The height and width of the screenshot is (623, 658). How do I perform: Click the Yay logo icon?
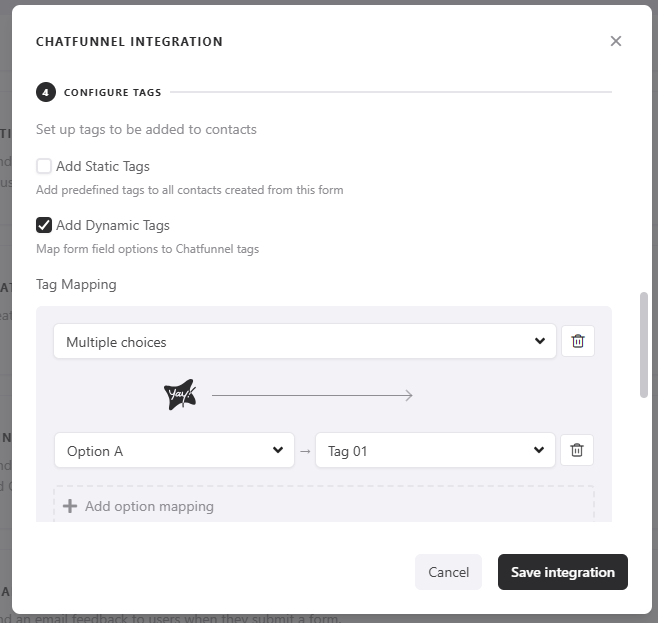(x=180, y=395)
